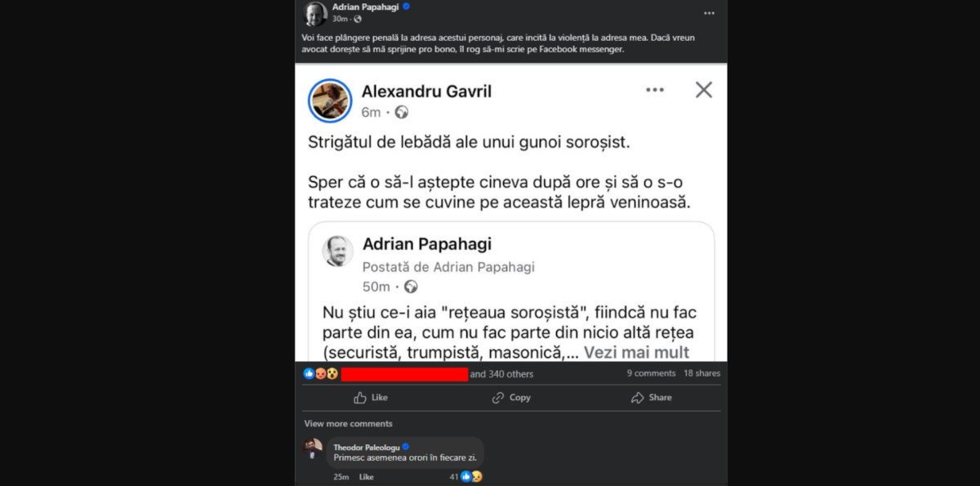Open the Adrian Papahagi author name link
Viewport: 980px width, 486px height.
coord(367,7)
